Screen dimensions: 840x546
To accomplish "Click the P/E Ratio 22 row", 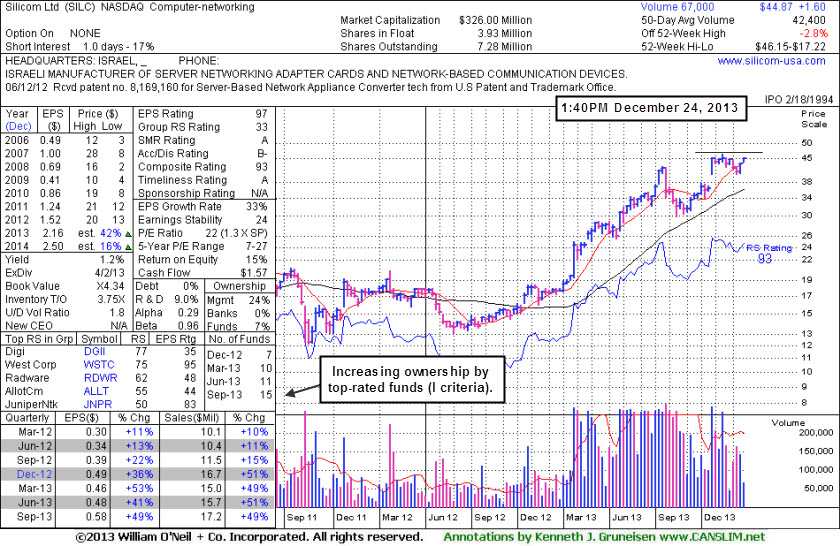I will tap(202, 233).
